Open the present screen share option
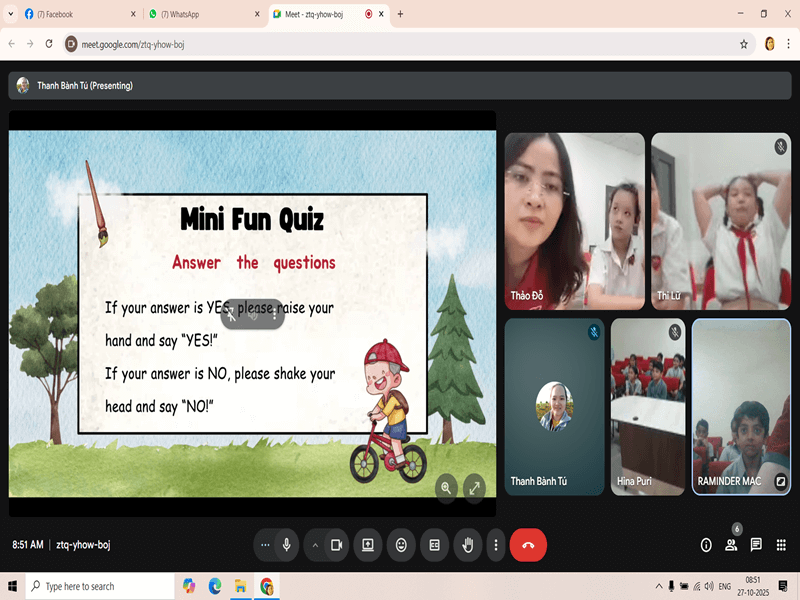The height and width of the screenshot is (600, 800). point(368,545)
